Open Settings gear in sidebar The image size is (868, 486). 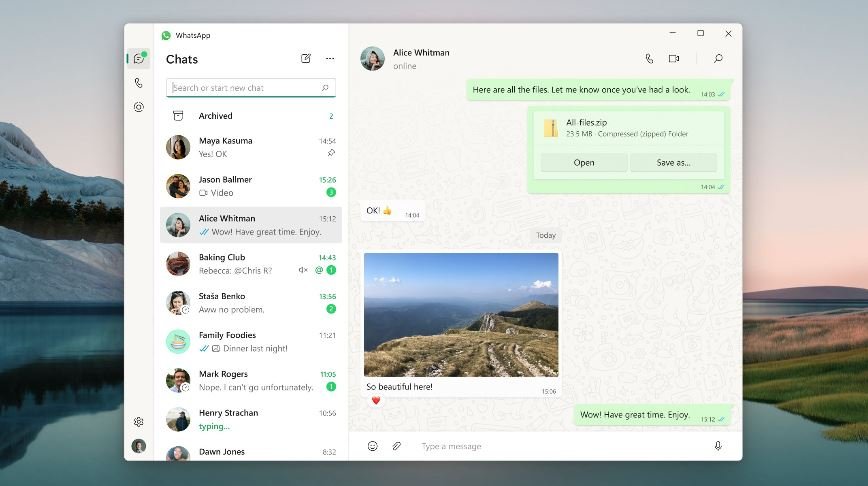pyautogui.click(x=139, y=422)
